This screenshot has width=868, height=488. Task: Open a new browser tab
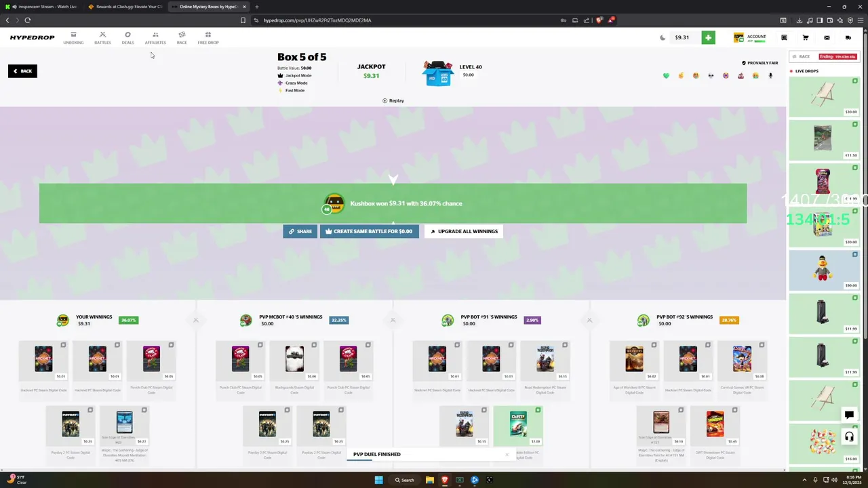pos(256,7)
